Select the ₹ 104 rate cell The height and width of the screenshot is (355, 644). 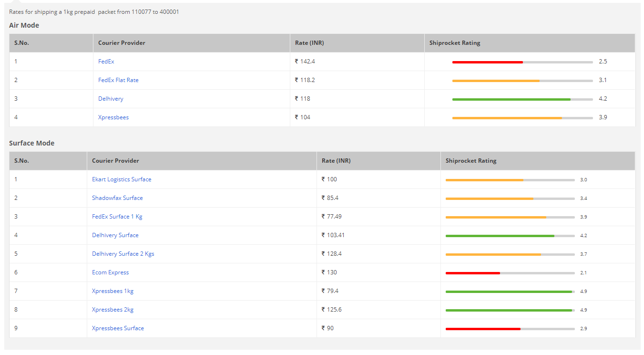(x=357, y=117)
